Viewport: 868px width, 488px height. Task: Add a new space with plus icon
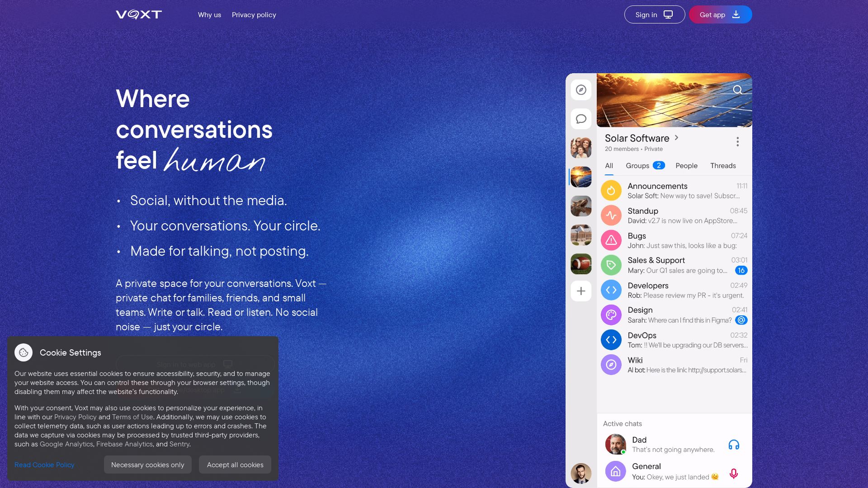click(581, 291)
